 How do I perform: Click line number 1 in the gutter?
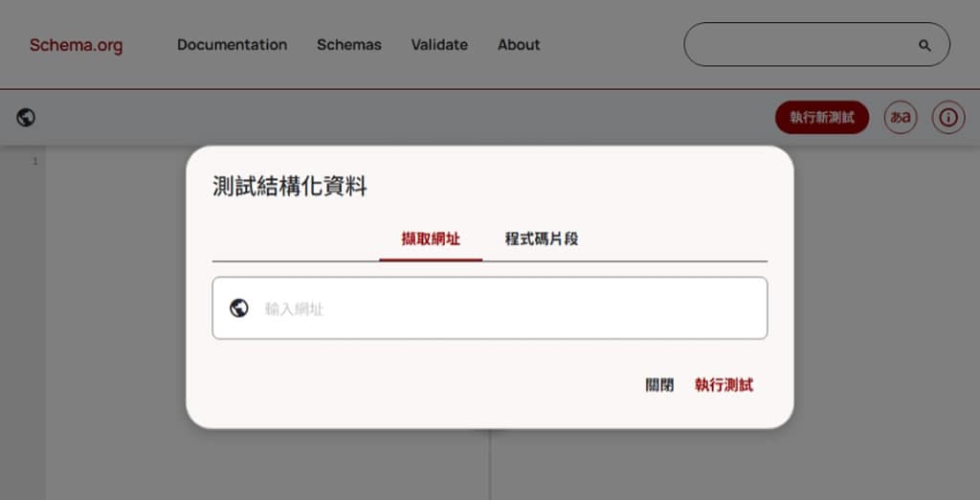(35, 161)
